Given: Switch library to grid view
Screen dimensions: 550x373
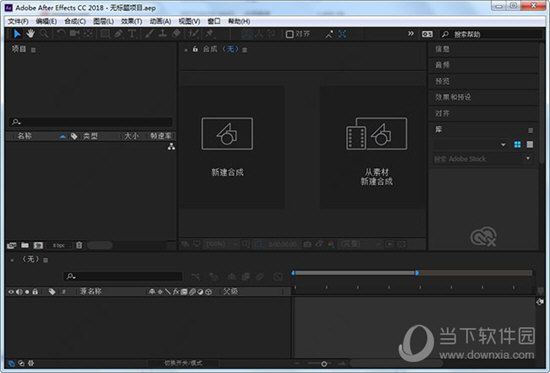Looking at the screenshot, I should pyautogui.click(x=517, y=145).
